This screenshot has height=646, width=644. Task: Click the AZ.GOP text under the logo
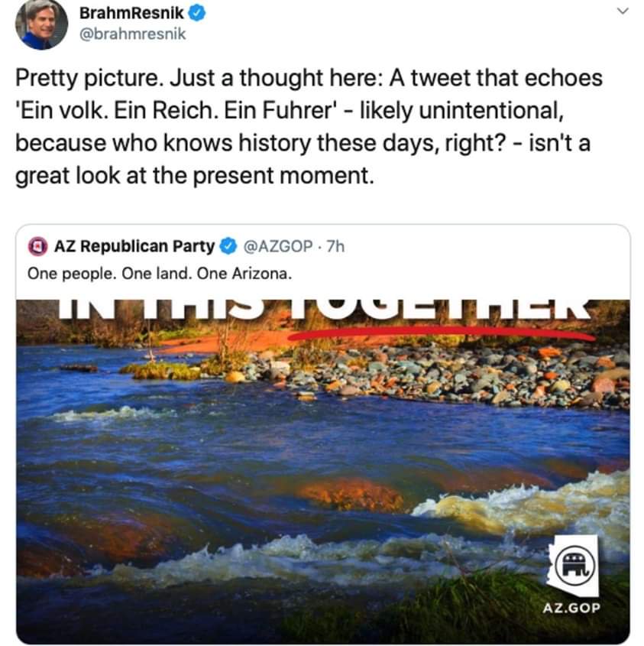tap(571, 609)
